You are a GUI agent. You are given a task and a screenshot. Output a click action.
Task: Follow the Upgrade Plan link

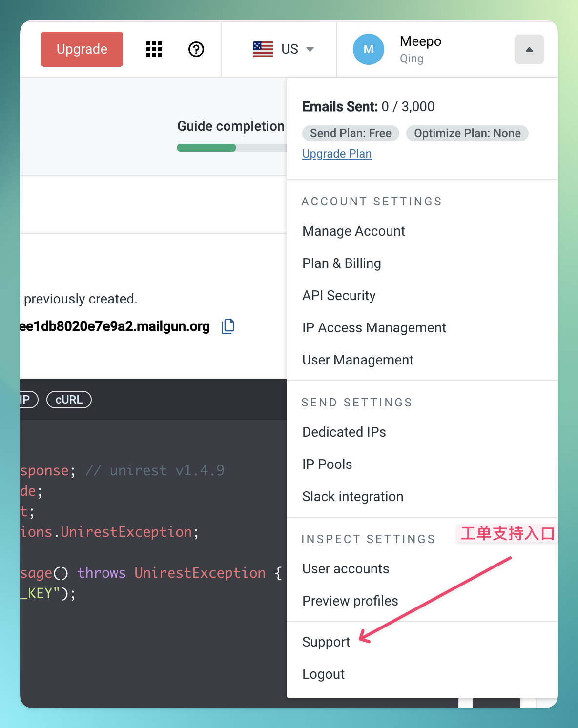click(x=337, y=154)
